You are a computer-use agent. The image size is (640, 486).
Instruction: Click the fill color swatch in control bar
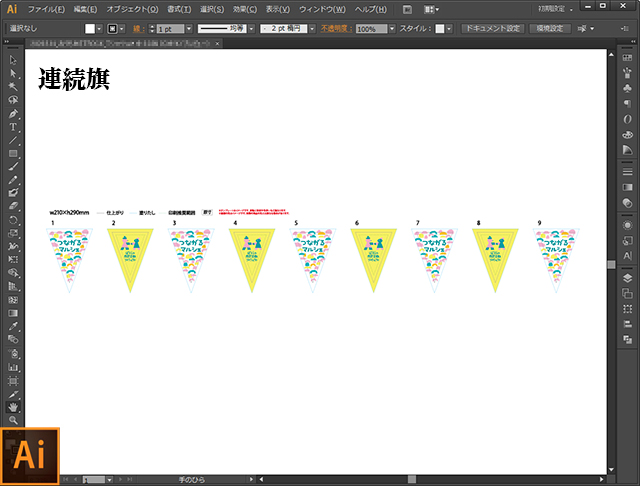89,30
